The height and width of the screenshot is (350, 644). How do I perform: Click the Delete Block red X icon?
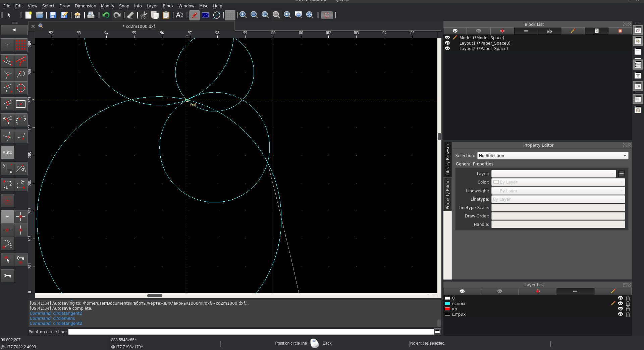(x=620, y=31)
